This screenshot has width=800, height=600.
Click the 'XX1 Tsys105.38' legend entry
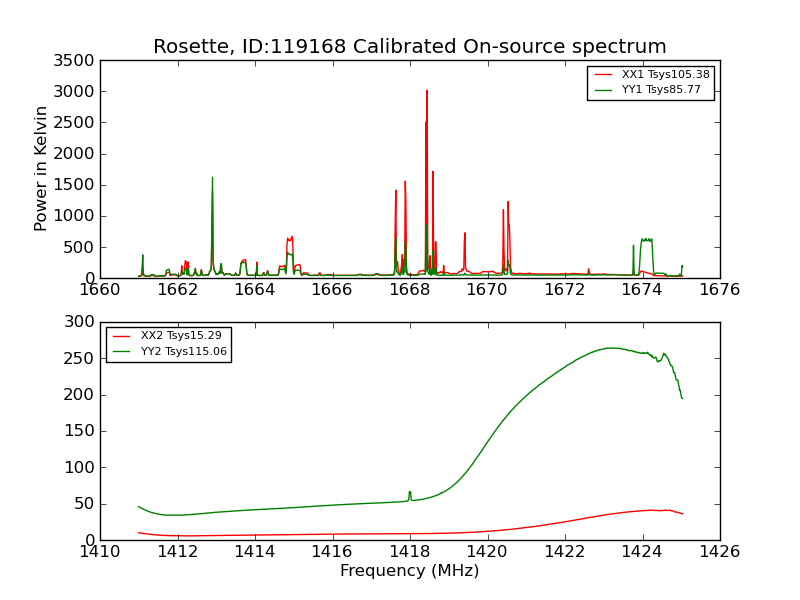652,74
